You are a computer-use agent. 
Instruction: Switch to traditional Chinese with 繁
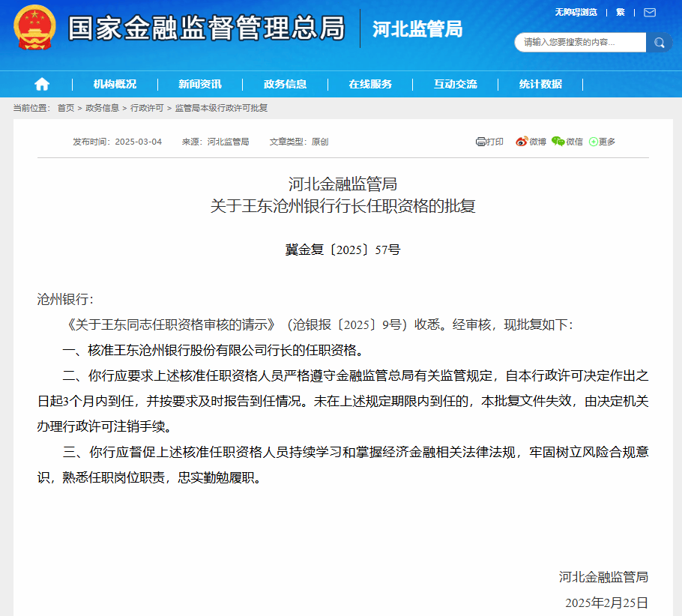point(621,12)
